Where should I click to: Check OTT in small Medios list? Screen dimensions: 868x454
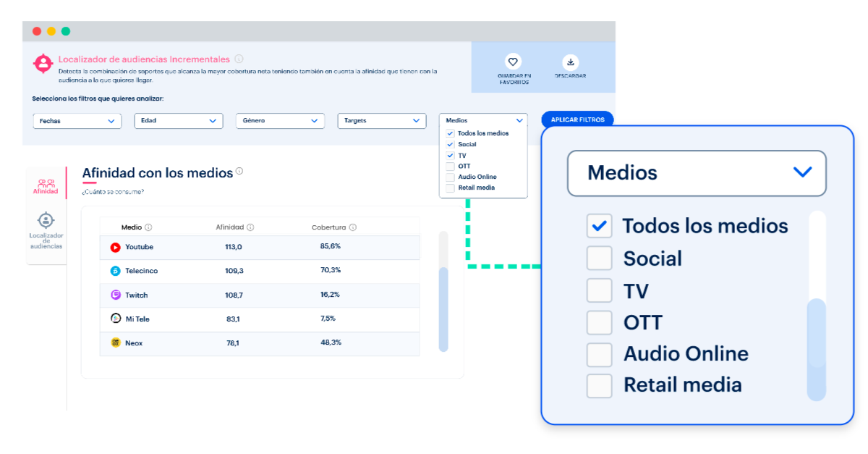(451, 166)
